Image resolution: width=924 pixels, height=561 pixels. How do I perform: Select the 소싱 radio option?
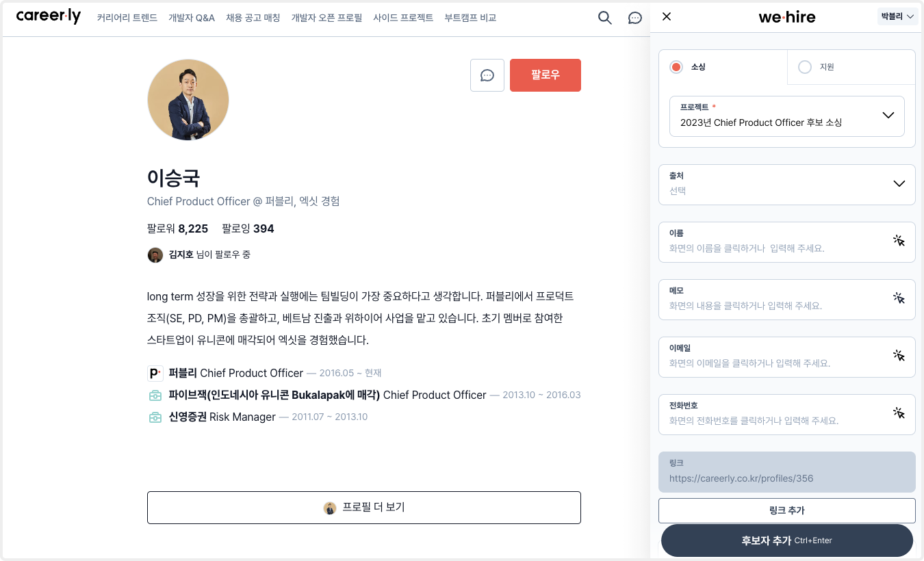(676, 67)
